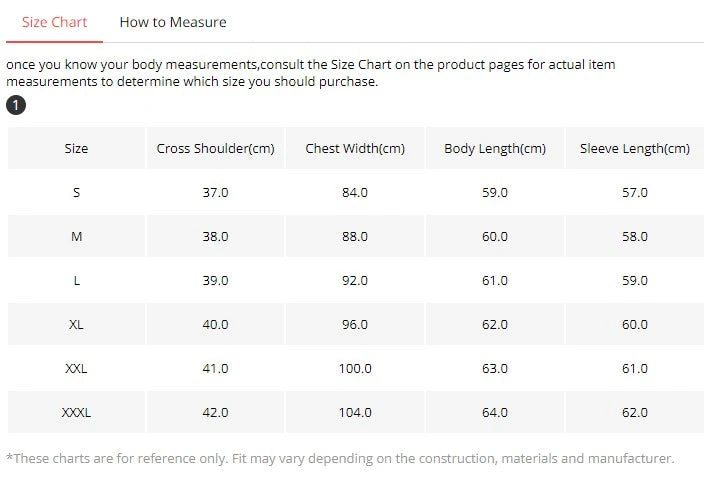This screenshot has height=504, width=704.
Task: Select the XXL size row label
Action: point(76,368)
